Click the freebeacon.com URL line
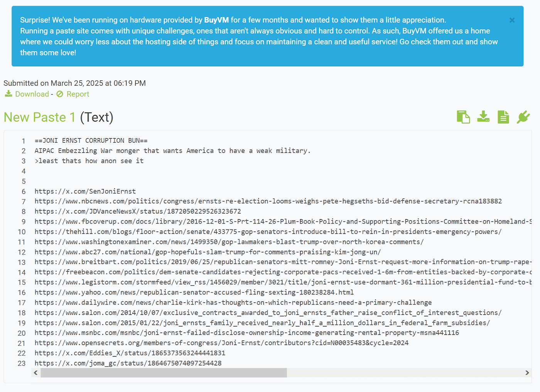 283,272
